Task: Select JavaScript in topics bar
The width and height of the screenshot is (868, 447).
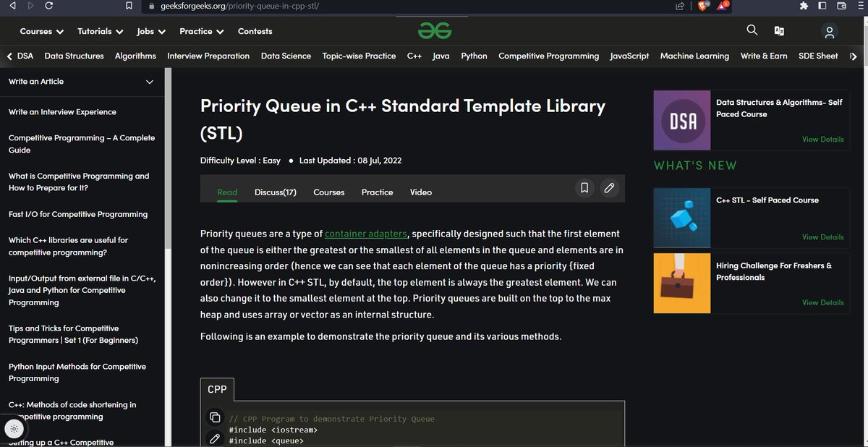Action: 629,56
